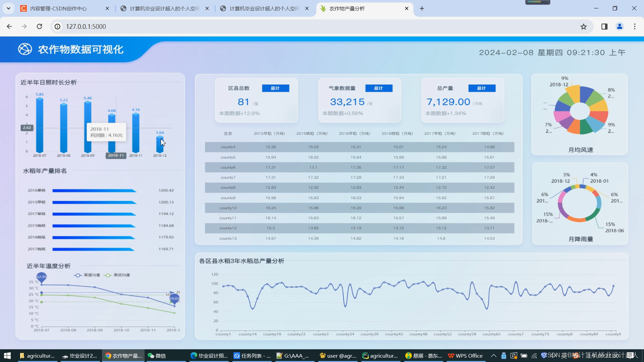644x362 pixels.
Task: Expand the tab search dropdown arrow
Action: point(8,8)
